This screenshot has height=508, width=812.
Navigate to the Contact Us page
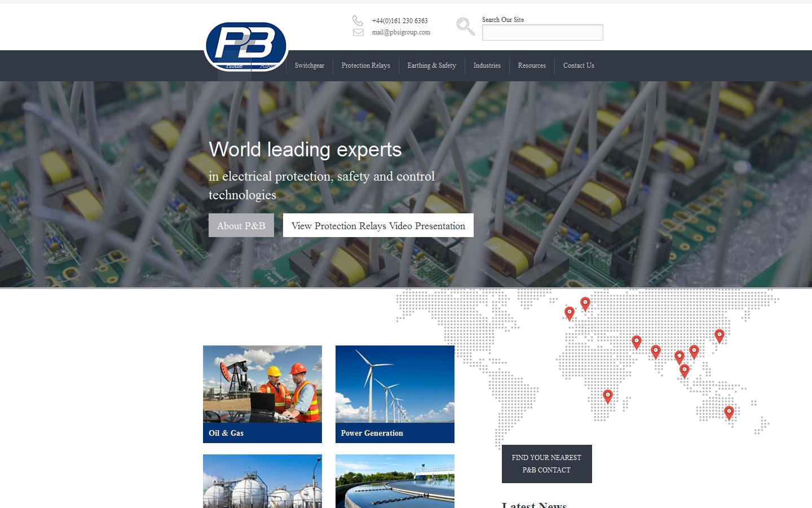(x=579, y=65)
